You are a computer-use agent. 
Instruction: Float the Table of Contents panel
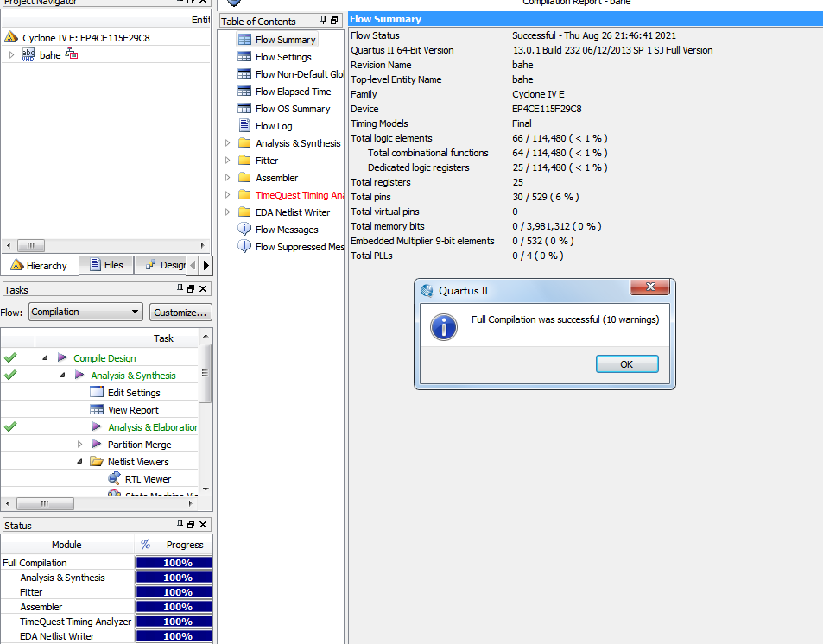(x=334, y=20)
